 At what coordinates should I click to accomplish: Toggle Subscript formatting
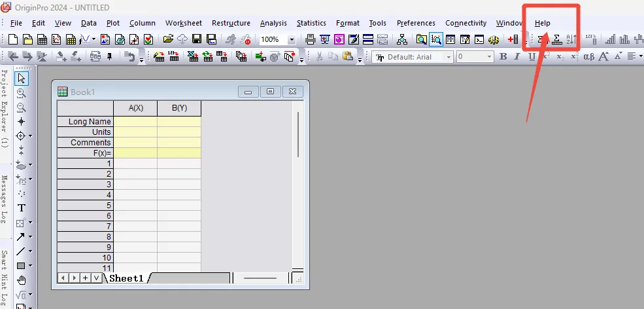560,57
